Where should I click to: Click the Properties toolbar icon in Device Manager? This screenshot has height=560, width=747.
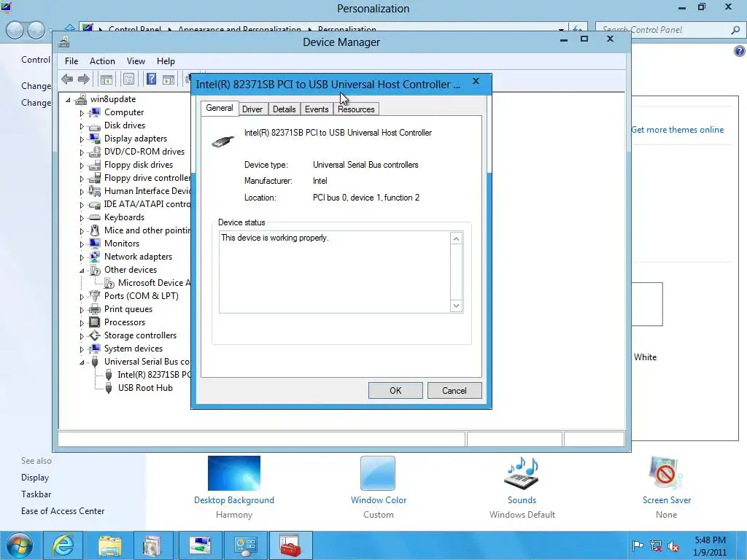pos(128,79)
